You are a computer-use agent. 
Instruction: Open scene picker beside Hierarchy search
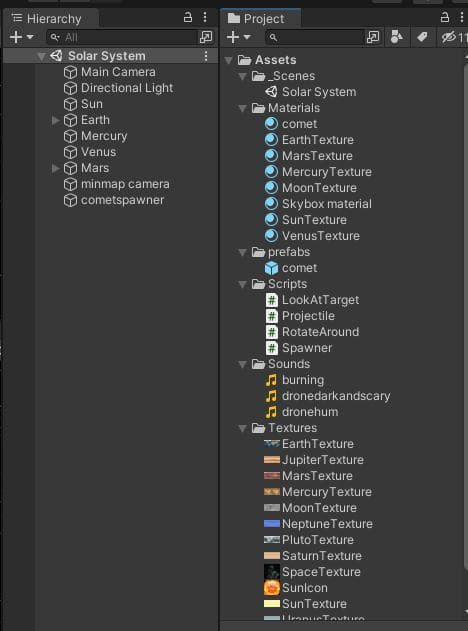(x=206, y=37)
